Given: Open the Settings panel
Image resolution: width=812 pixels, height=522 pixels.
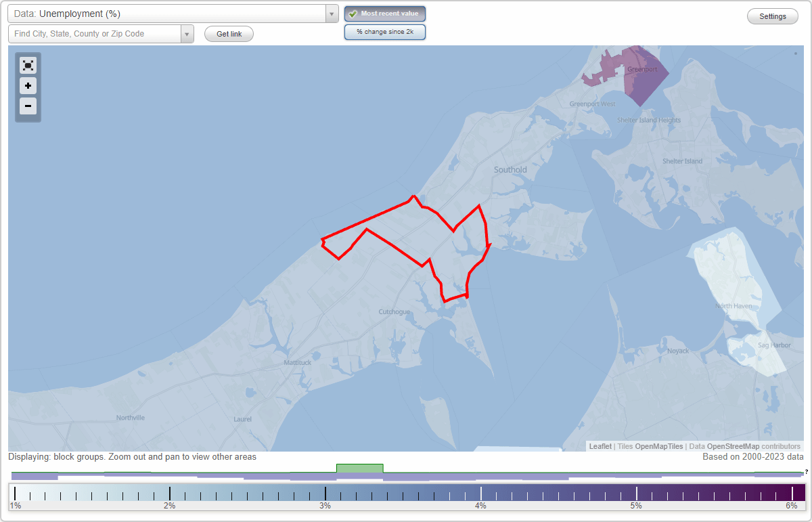Looking at the screenshot, I should pos(772,16).
